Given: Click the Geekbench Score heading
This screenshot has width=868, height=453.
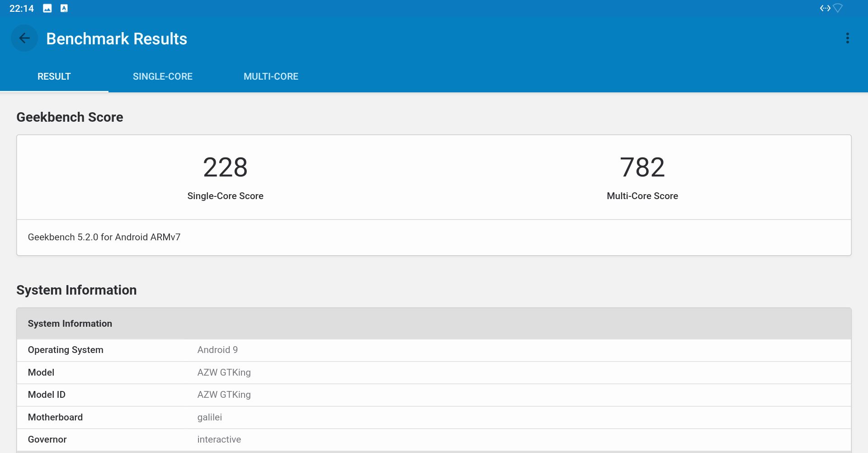Looking at the screenshot, I should pos(70,117).
